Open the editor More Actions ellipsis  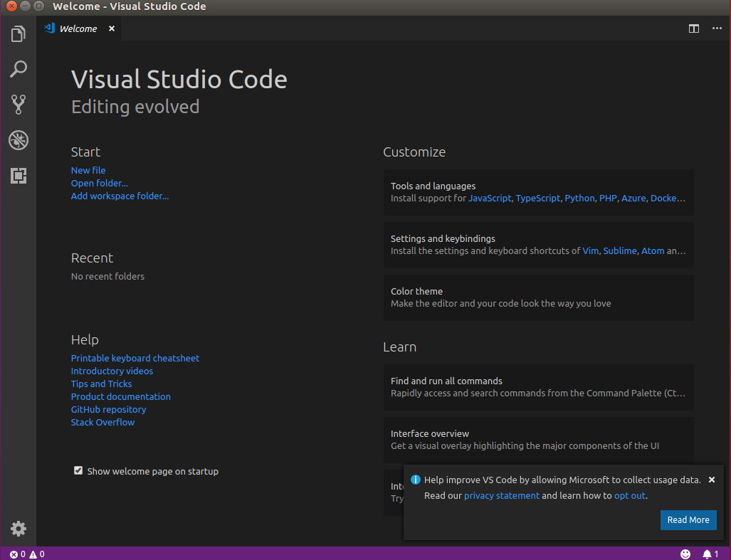click(716, 28)
